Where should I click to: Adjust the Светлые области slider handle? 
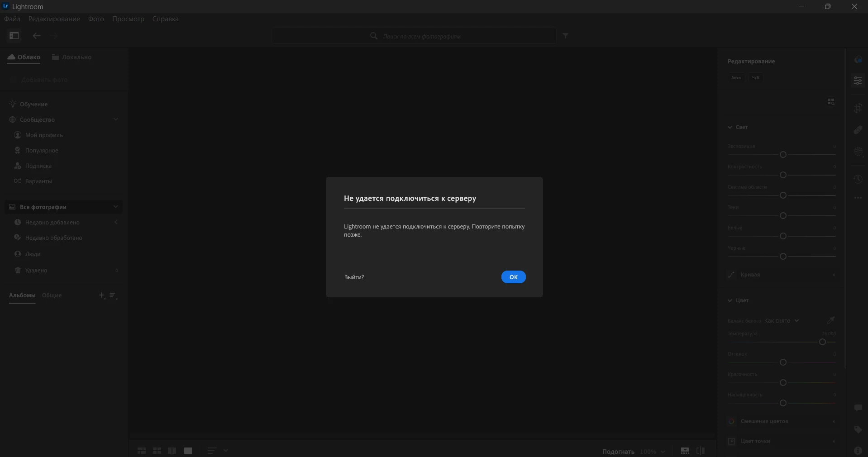click(x=783, y=195)
